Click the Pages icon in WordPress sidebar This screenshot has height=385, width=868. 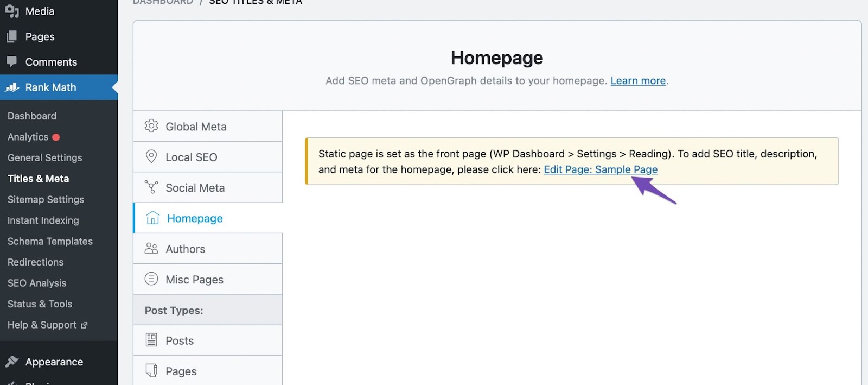12,36
